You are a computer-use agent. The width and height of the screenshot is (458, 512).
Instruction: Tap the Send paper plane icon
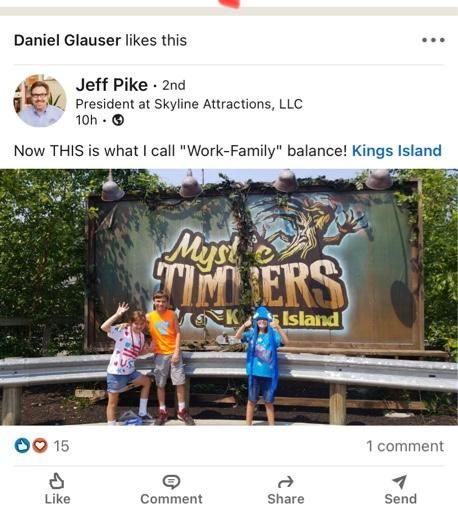coord(400,482)
